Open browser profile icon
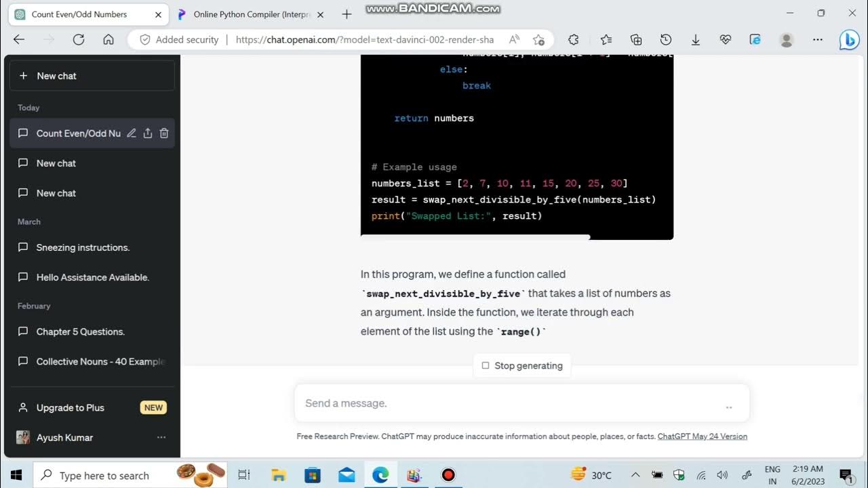Viewport: 868px width, 488px height. click(787, 39)
